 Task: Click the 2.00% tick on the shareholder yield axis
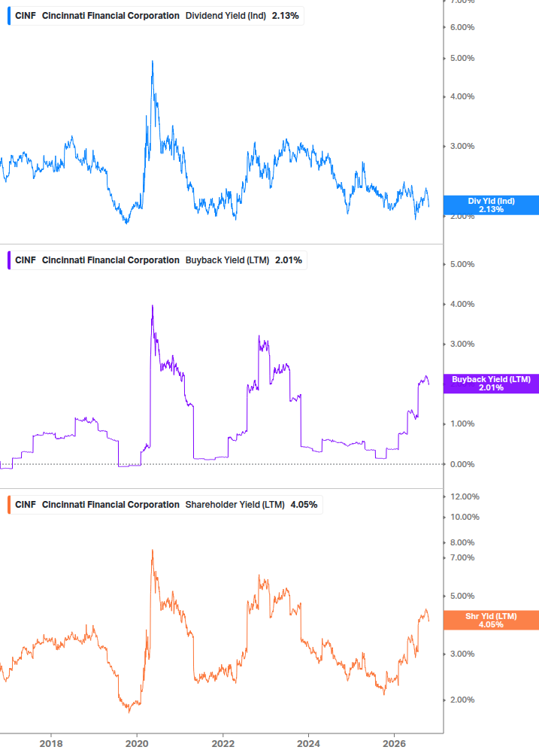click(462, 700)
